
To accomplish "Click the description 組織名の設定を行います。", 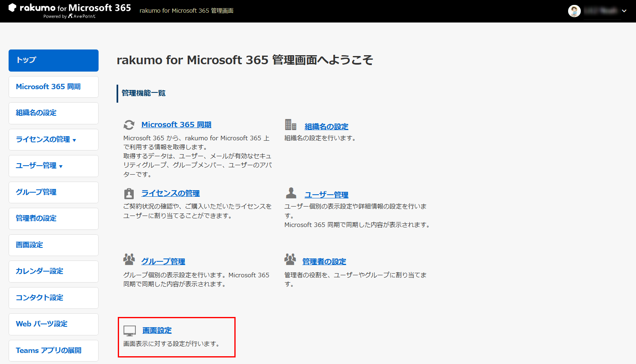I will [321, 138].
